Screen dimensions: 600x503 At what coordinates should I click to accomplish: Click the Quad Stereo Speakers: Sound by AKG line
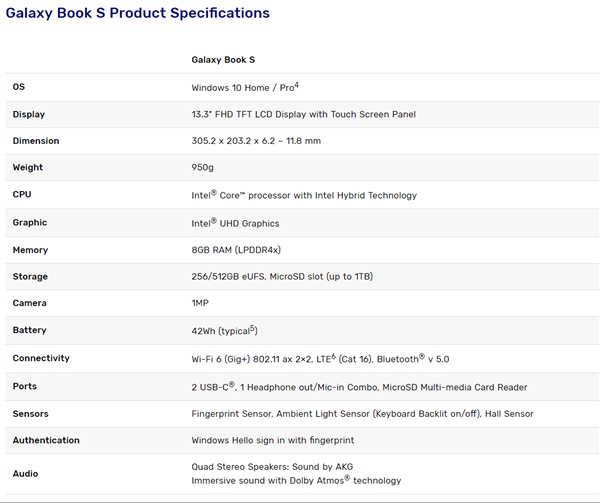coord(272,467)
